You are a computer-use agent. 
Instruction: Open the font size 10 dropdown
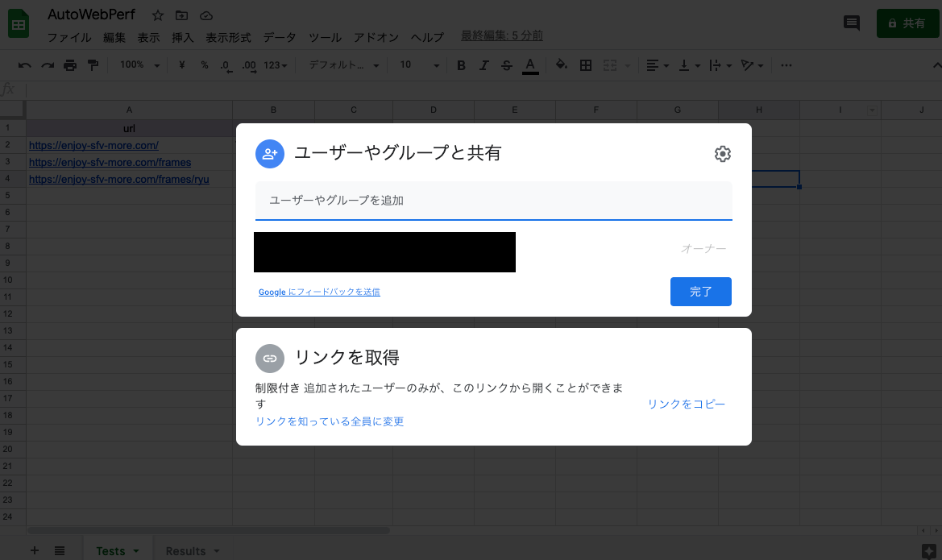(x=419, y=65)
